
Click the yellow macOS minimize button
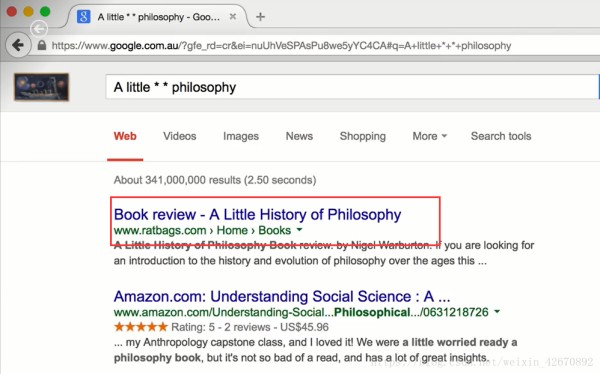tap(28, 11)
